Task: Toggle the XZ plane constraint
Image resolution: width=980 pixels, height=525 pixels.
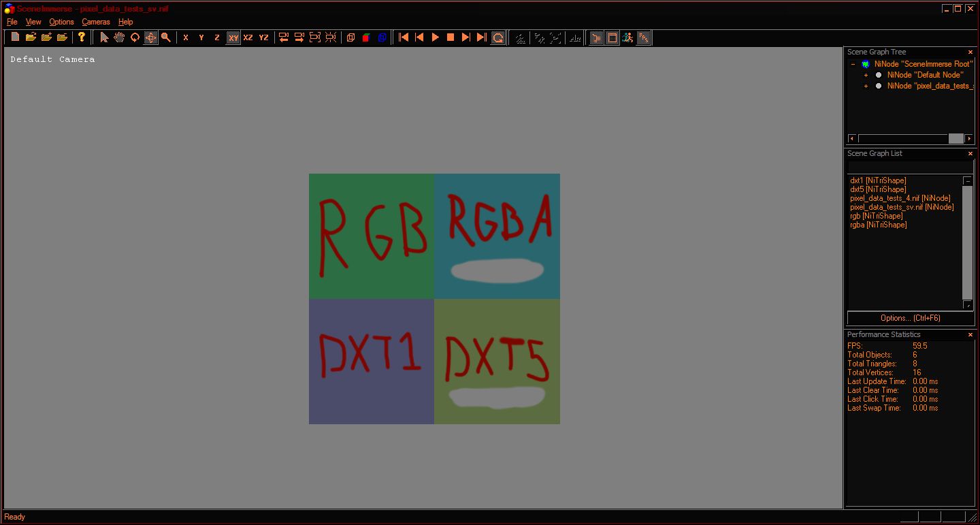Action: [248, 37]
